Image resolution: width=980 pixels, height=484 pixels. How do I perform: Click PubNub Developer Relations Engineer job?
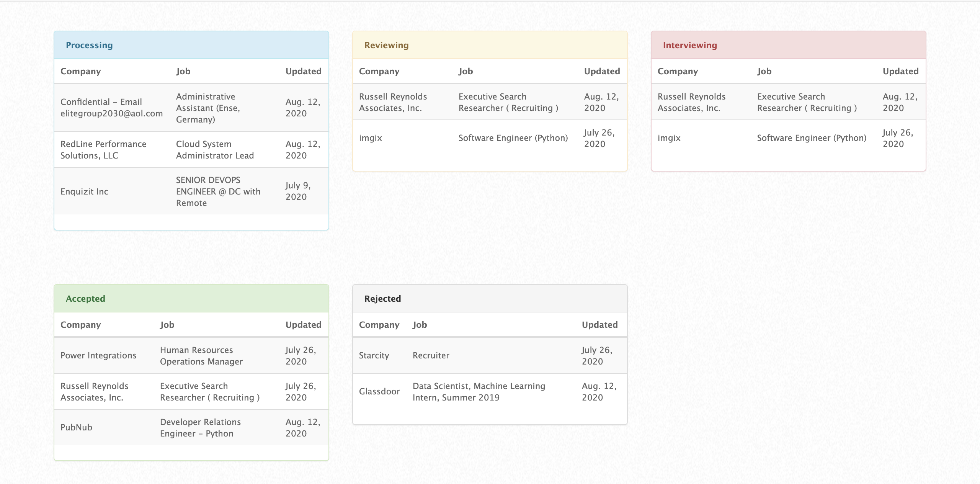(200, 427)
